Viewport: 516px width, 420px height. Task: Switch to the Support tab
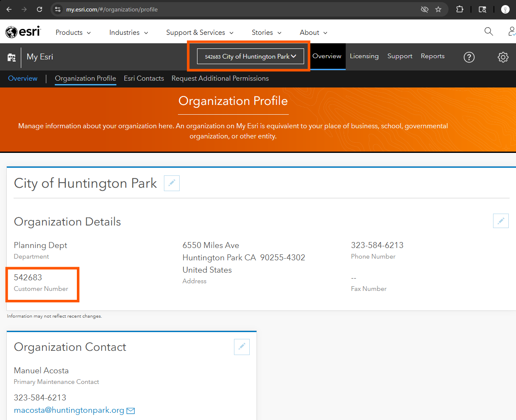click(400, 56)
